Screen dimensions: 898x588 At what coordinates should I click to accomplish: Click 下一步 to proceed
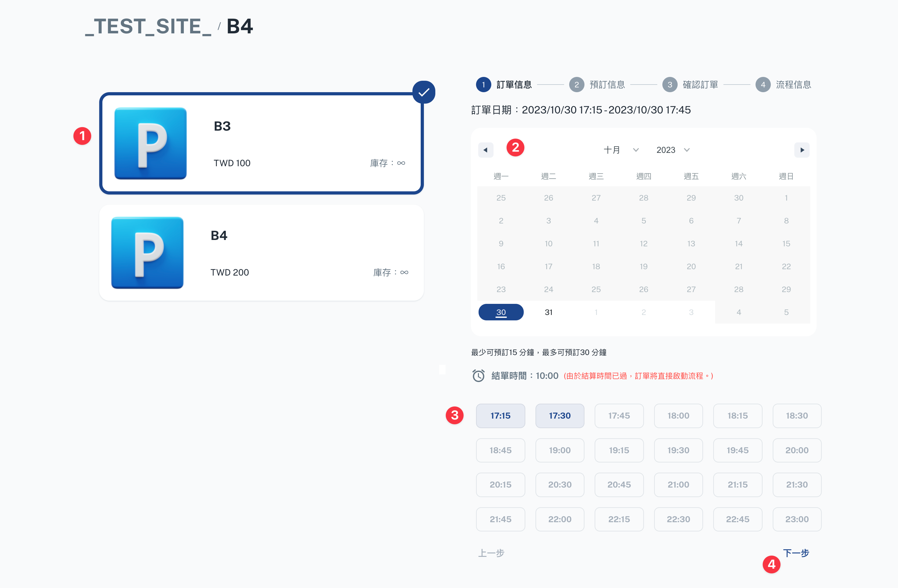pyautogui.click(x=796, y=553)
